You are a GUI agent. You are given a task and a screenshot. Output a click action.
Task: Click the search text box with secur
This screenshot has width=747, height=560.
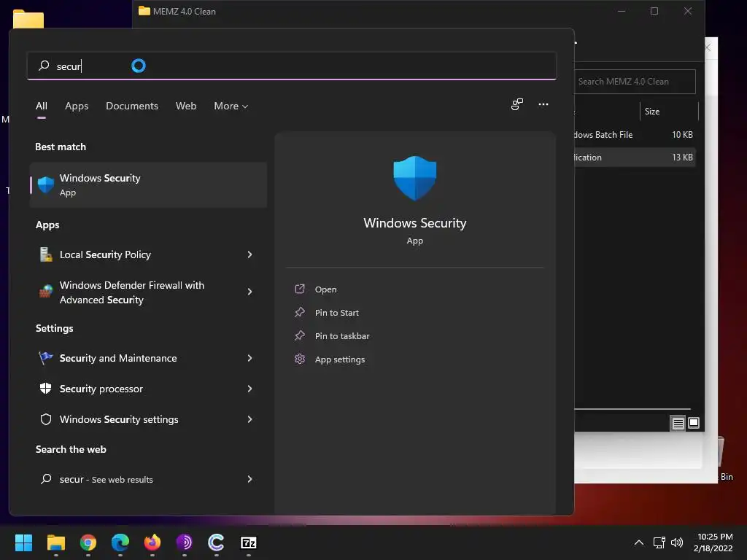(x=292, y=66)
